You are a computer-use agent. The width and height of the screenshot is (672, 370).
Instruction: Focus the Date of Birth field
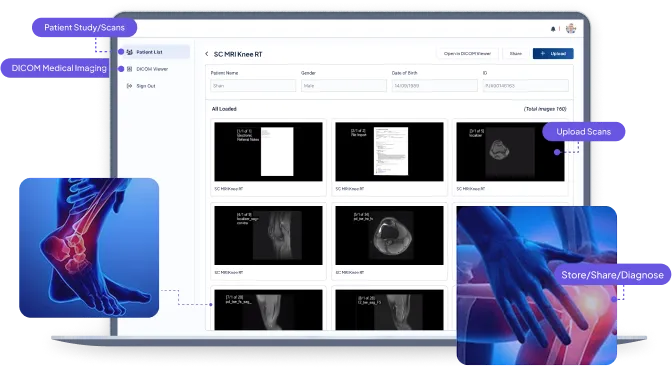(434, 86)
